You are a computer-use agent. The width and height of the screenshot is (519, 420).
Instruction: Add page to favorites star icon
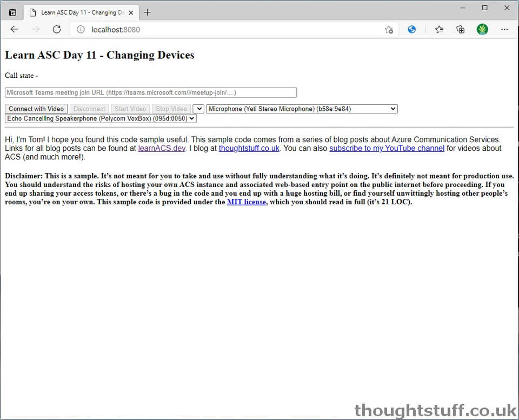389,30
